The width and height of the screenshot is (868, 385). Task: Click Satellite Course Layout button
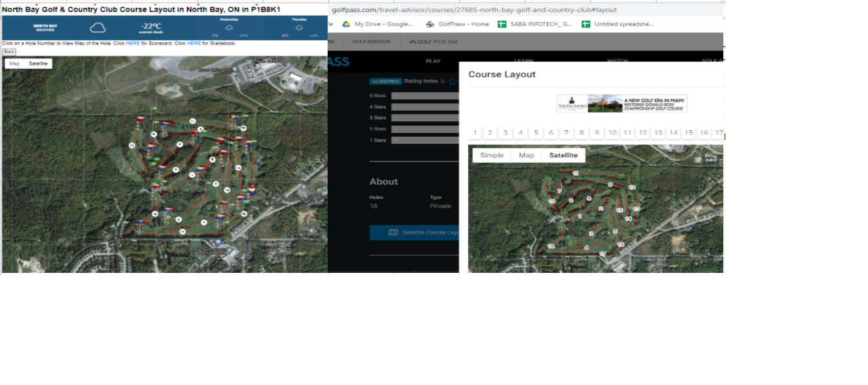(414, 233)
